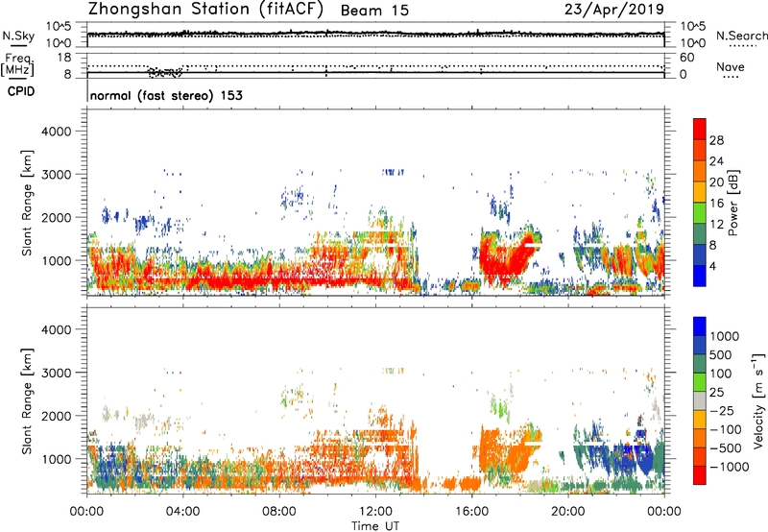
Task: Pick the light green 25–100 Velocity colorbar segment
Action: tap(700, 383)
